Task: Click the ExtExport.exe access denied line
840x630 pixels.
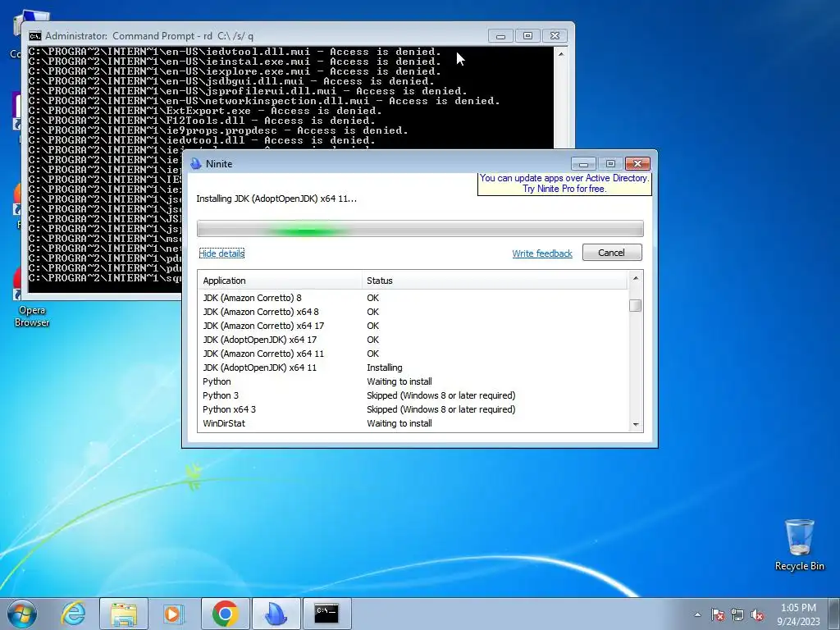Action: (205, 111)
